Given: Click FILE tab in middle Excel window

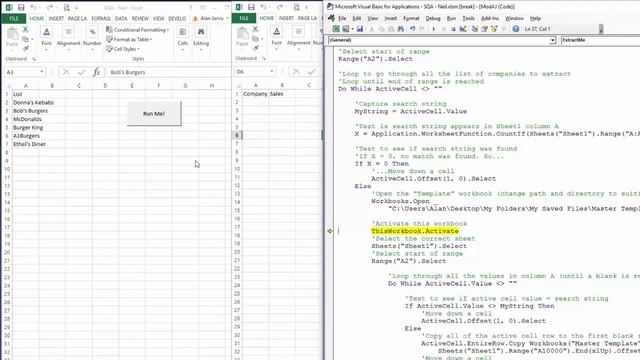Looking at the screenshot, I should click(x=244, y=18).
